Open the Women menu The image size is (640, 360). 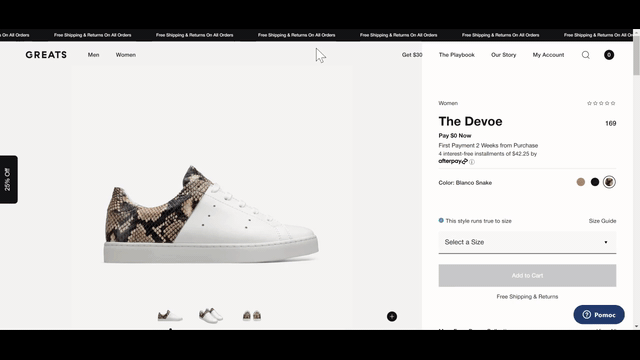(x=126, y=55)
